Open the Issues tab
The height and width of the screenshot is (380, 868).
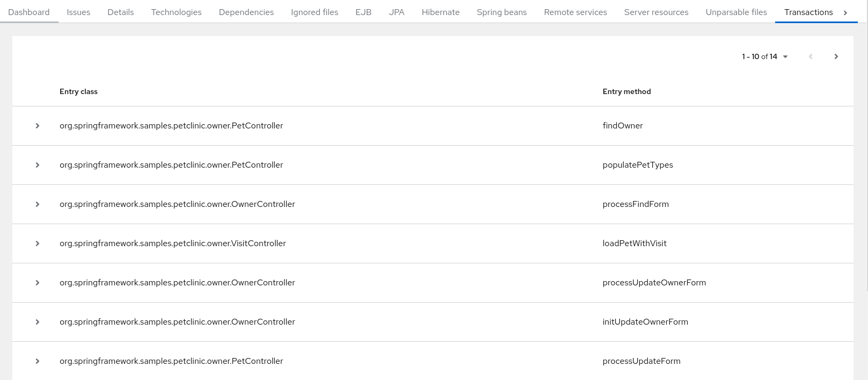click(x=78, y=12)
